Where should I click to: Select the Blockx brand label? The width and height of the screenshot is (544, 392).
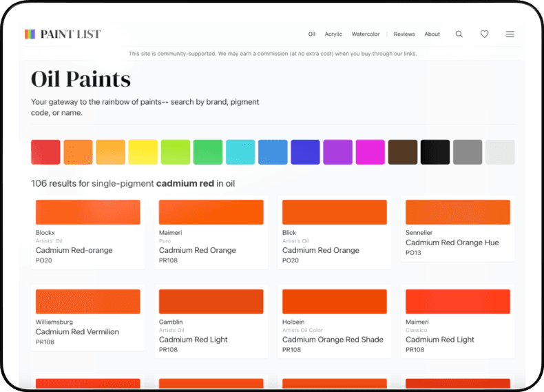coord(45,233)
